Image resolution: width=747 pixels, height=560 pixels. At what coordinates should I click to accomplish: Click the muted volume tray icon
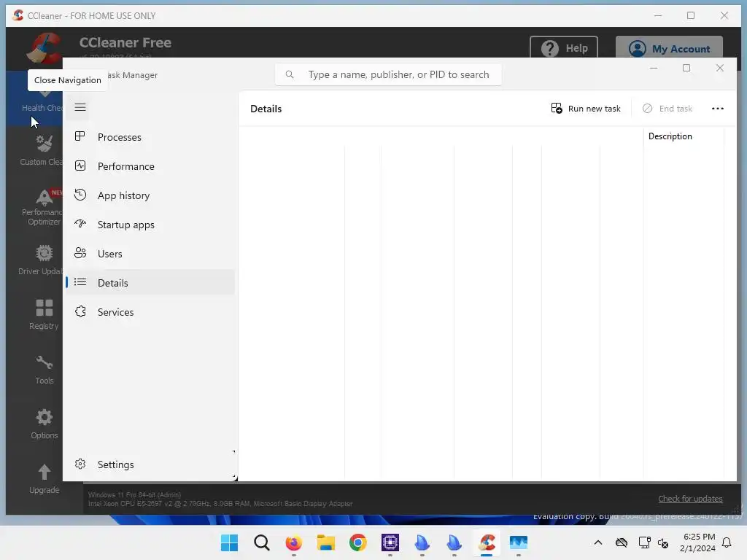pyautogui.click(x=662, y=542)
